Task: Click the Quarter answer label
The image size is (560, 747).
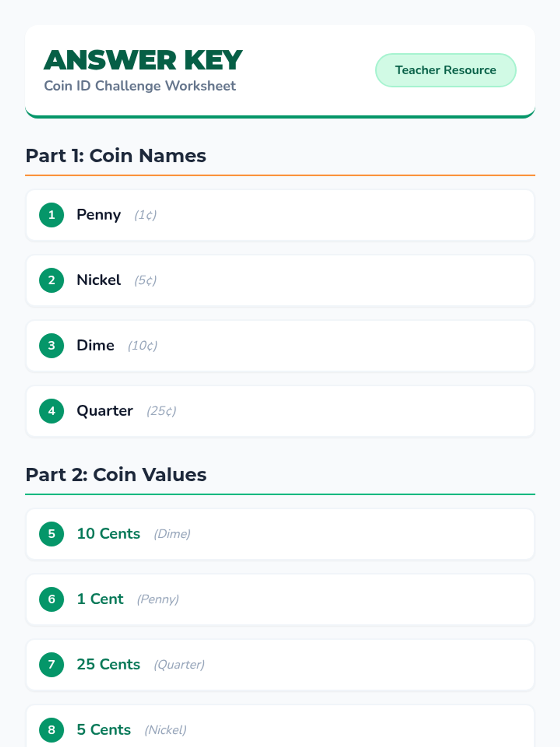Action: click(105, 411)
